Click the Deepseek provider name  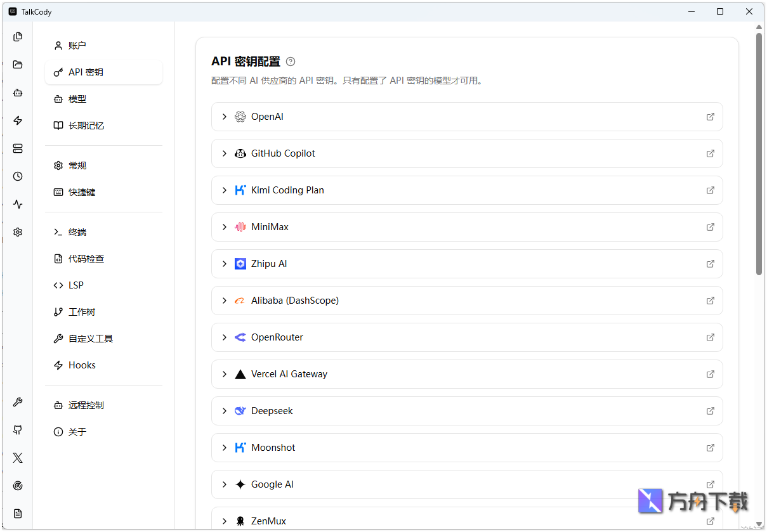272,411
